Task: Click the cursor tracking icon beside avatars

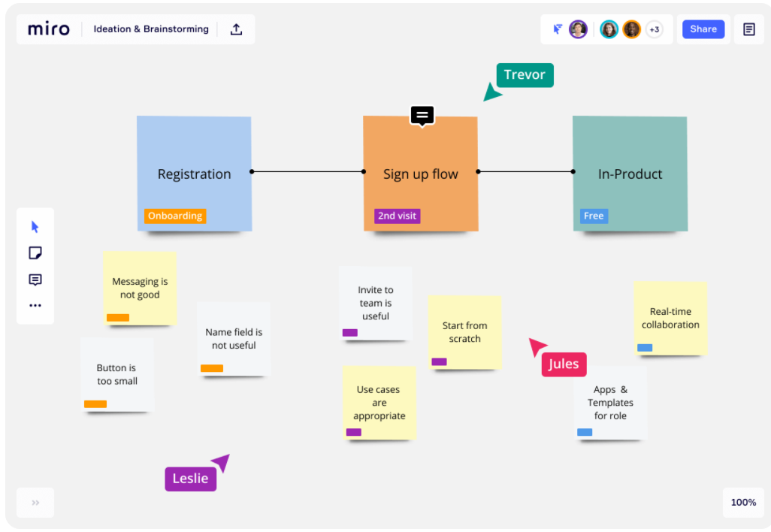Action: [558, 29]
